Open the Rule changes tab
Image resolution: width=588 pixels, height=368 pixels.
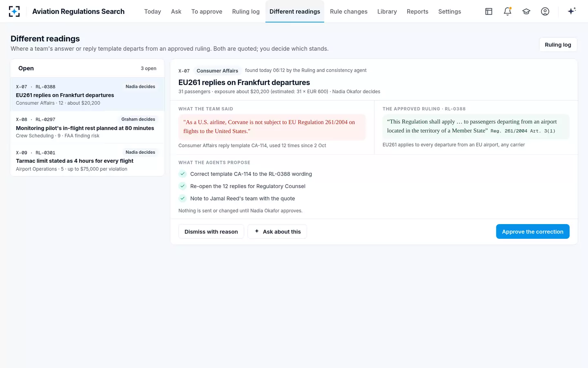tap(349, 11)
